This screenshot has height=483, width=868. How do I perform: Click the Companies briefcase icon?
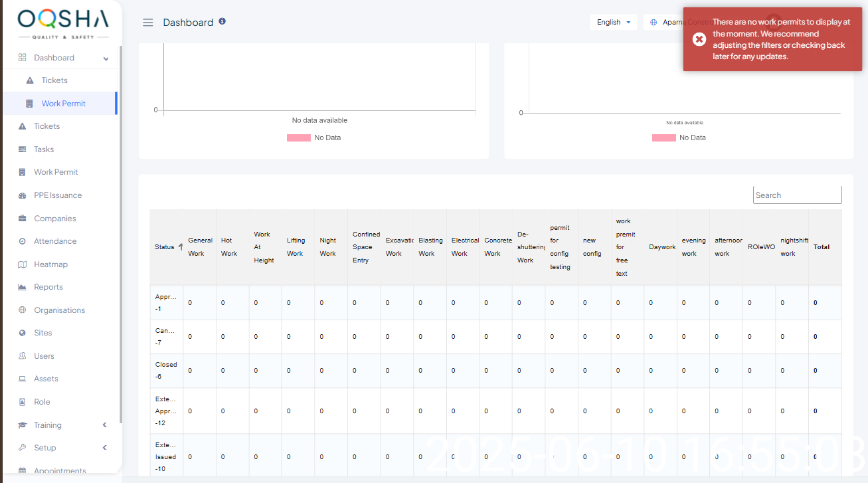22,219
